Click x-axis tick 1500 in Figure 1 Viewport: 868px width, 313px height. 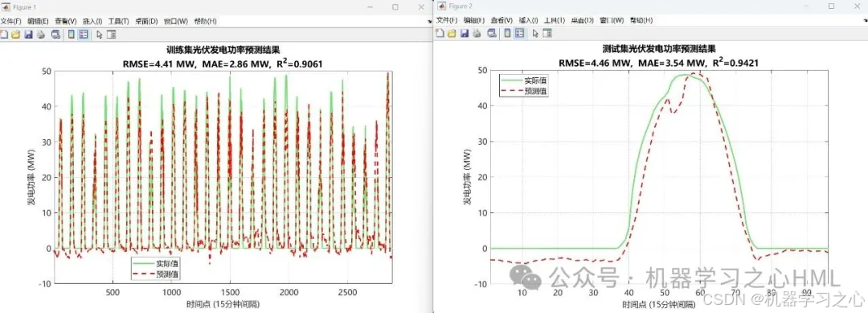coord(230,293)
